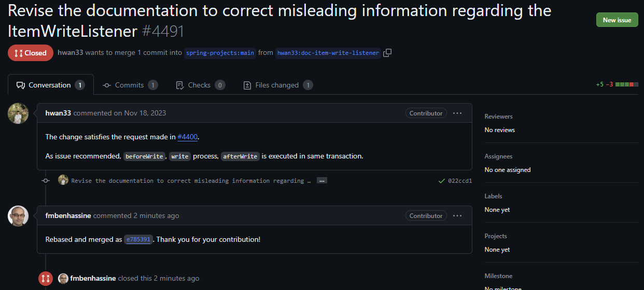This screenshot has height=290, width=644.
Task: Expand the commit message ellipsis
Action: point(321,181)
